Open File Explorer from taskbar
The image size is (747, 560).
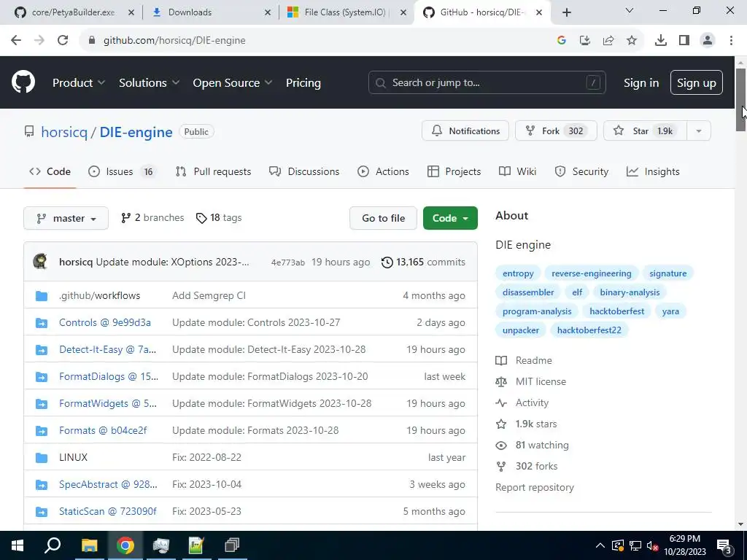pyautogui.click(x=89, y=545)
